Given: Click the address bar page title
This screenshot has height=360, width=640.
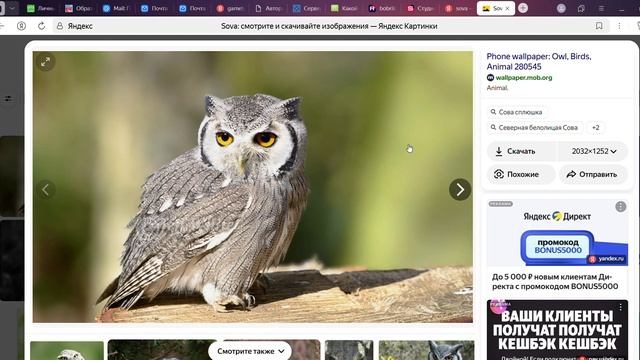Looking at the screenshot, I should 329,26.
